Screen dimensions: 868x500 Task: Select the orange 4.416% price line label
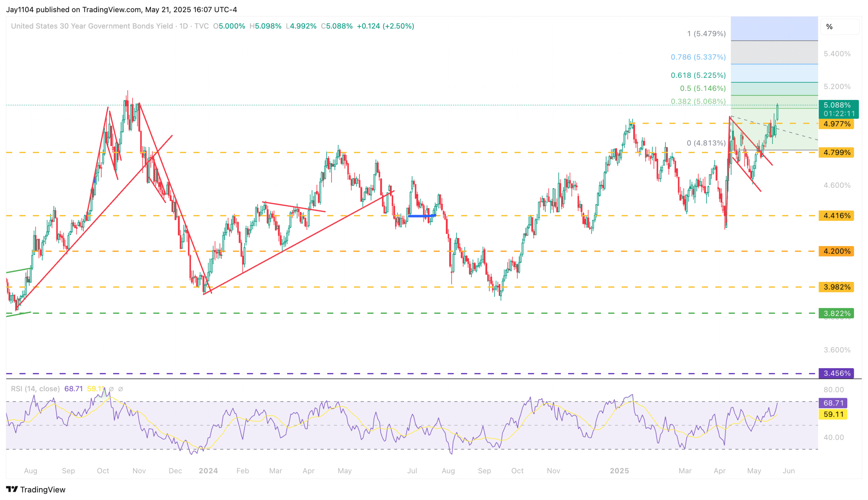pos(836,216)
